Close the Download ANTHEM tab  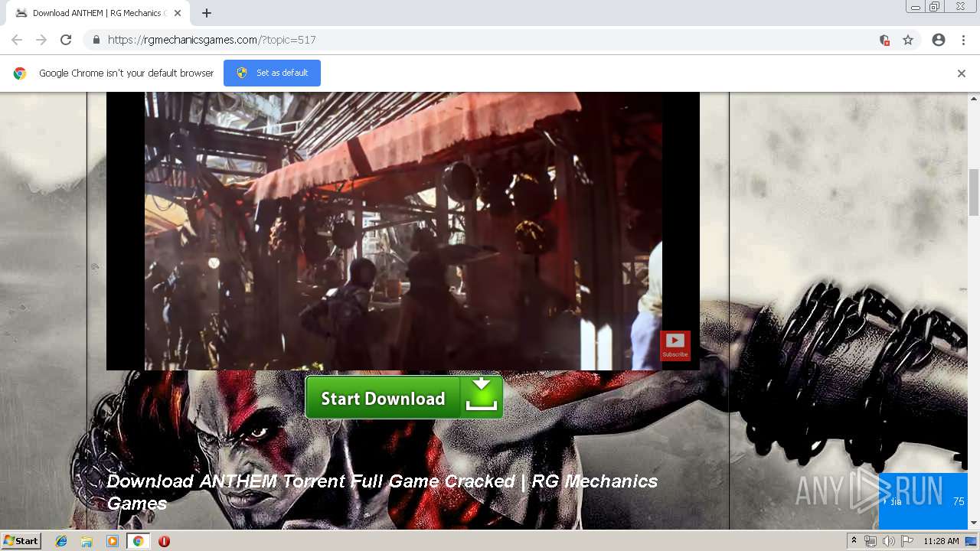(178, 13)
